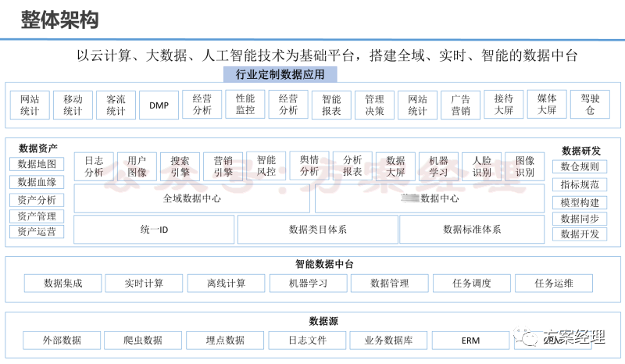Click the 数据大屏 box
Viewport: 625px width, 364px height.
395,166
